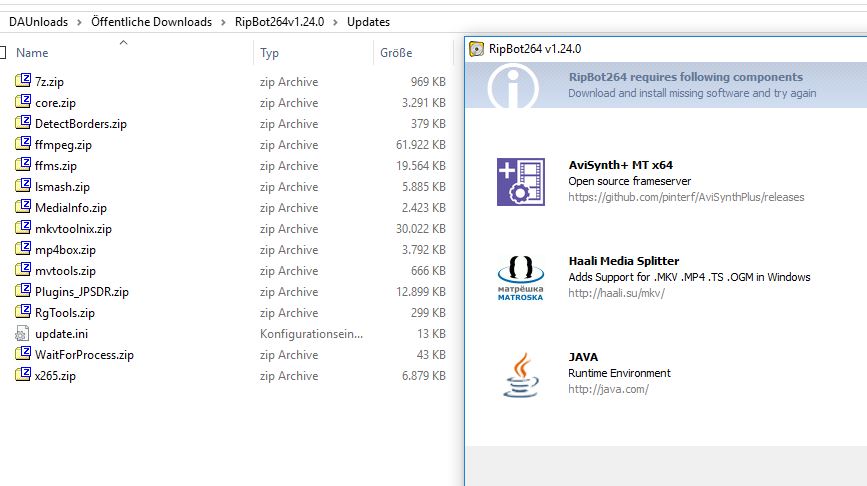Select the file name WaitForProcess.zip

click(x=84, y=355)
